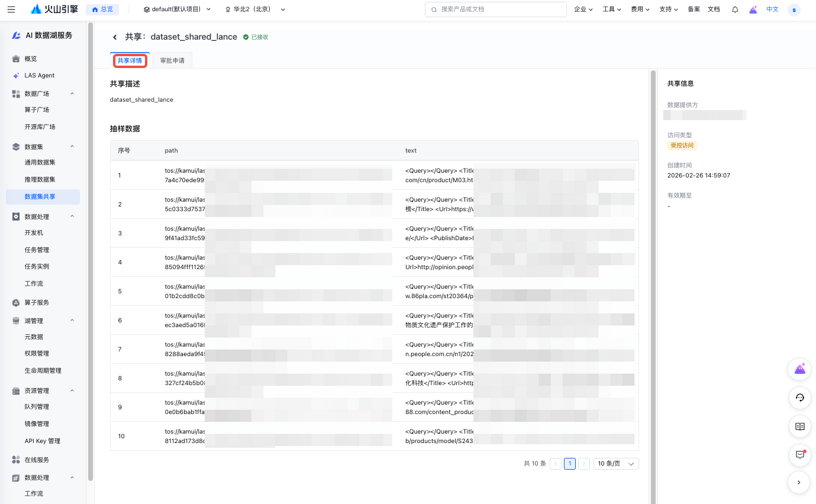Viewport: 816px width, 504px height.
Task: Click the floating feedback message icon
Action: 799,454
